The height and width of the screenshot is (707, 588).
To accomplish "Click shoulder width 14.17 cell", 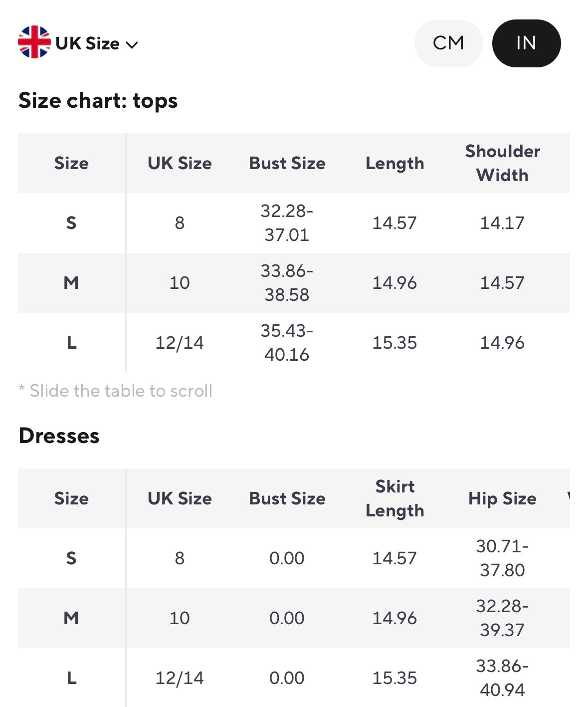I will [x=502, y=223].
